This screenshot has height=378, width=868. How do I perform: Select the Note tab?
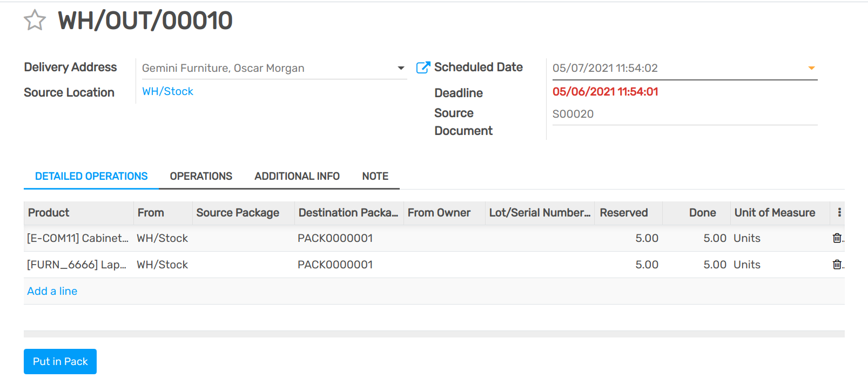pyautogui.click(x=375, y=177)
